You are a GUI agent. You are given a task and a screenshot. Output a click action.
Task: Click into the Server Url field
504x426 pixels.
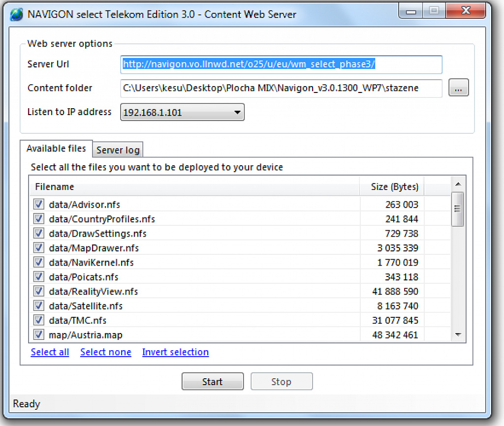pyautogui.click(x=281, y=64)
